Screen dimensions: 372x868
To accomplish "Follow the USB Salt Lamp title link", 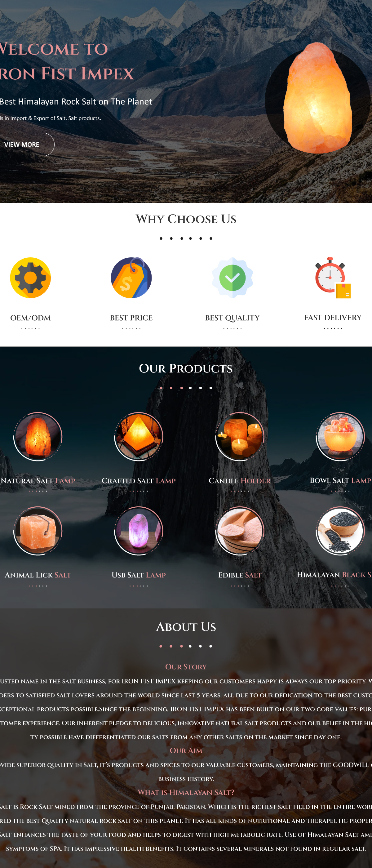I will [x=139, y=575].
